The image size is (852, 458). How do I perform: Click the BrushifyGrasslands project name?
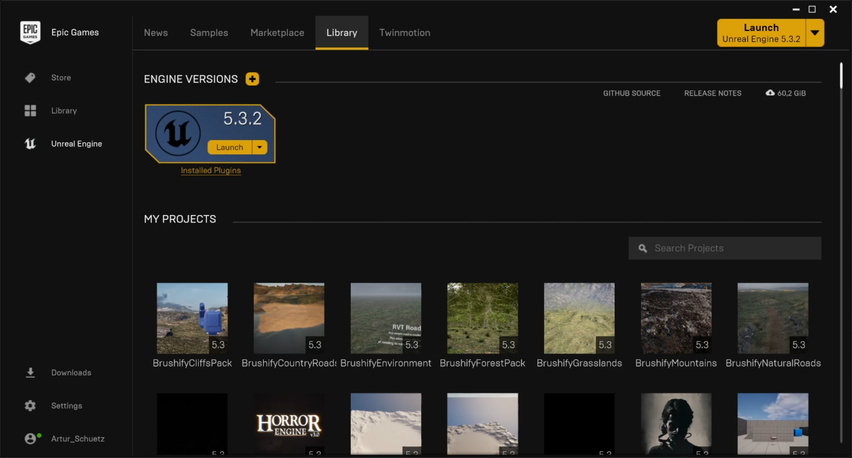(579, 363)
